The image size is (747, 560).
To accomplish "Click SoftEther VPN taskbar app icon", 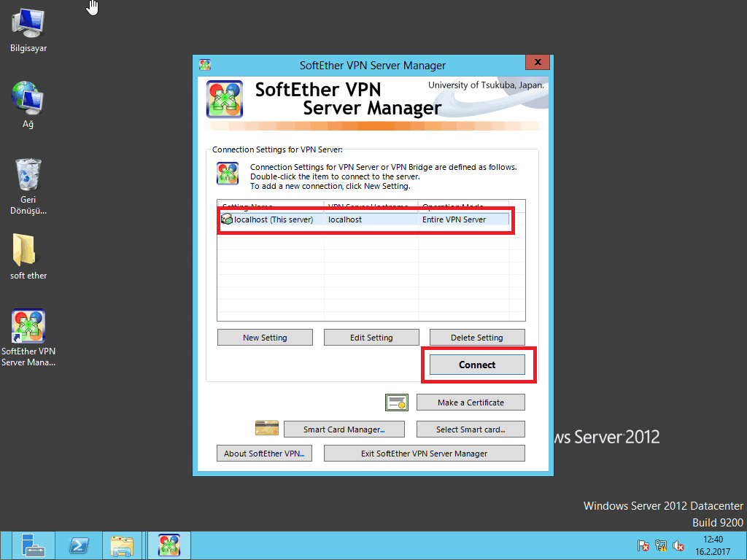I will pos(169,545).
